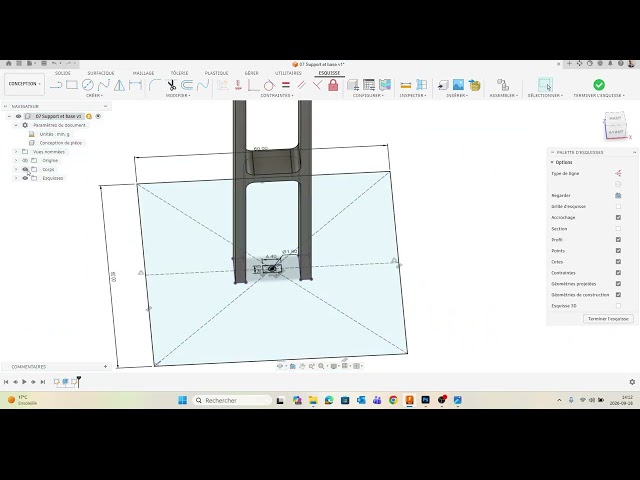This screenshot has width=640, height=480.
Task: Apply the Tangent constraint
Action: click(x=269, y=85)
